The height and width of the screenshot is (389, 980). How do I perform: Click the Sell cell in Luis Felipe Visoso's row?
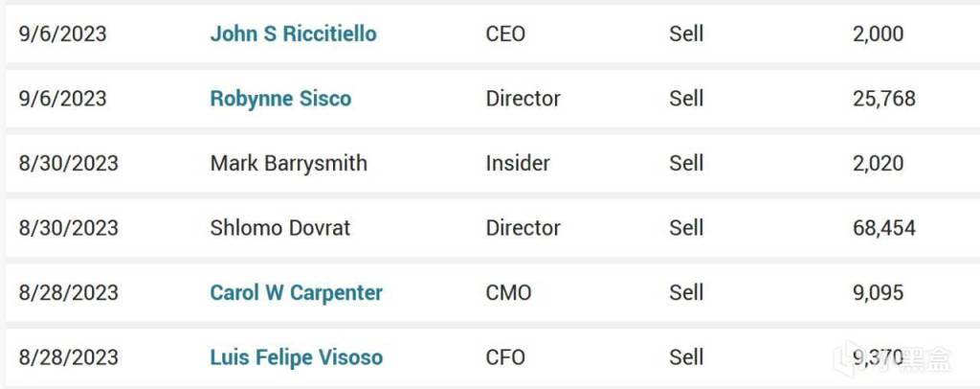click(686, 358)
